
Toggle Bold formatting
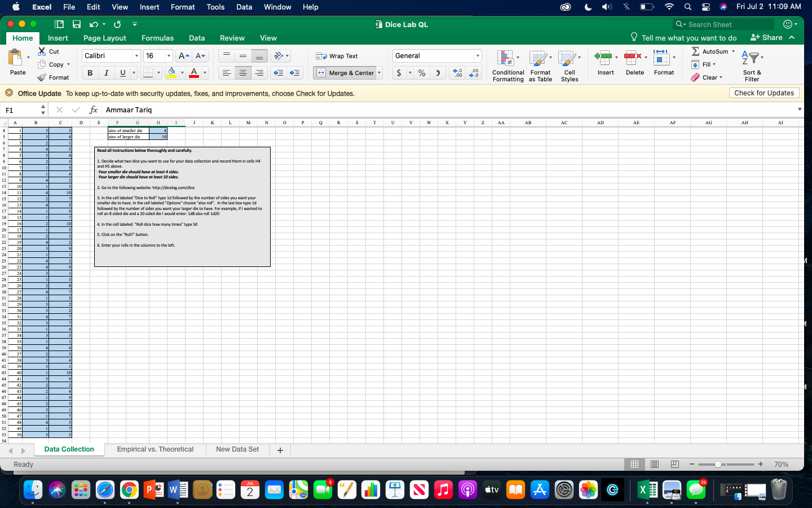coord(90,73)
